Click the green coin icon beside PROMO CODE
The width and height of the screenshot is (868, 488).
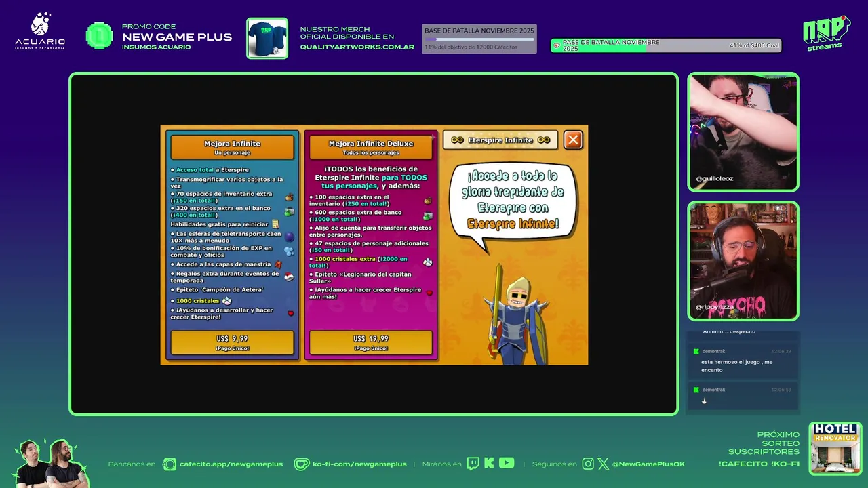tap(100, 36)
